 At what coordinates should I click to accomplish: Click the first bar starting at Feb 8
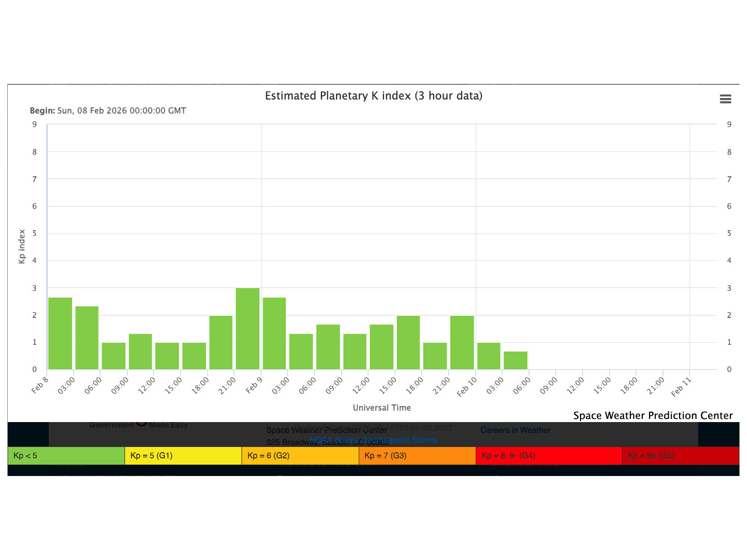60,333
